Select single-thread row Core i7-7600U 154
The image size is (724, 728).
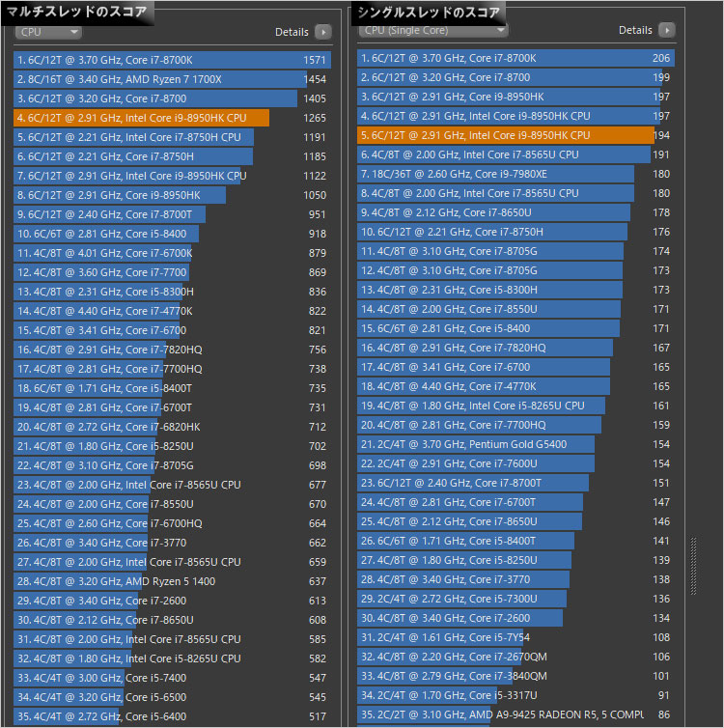tap(516, 463)
